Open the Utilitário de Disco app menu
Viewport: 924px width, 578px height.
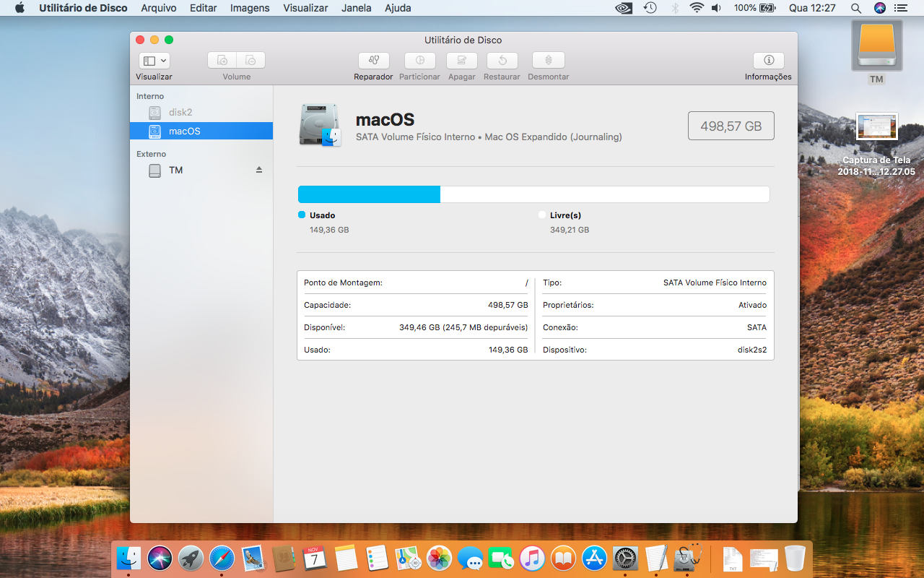coord(83,8)
